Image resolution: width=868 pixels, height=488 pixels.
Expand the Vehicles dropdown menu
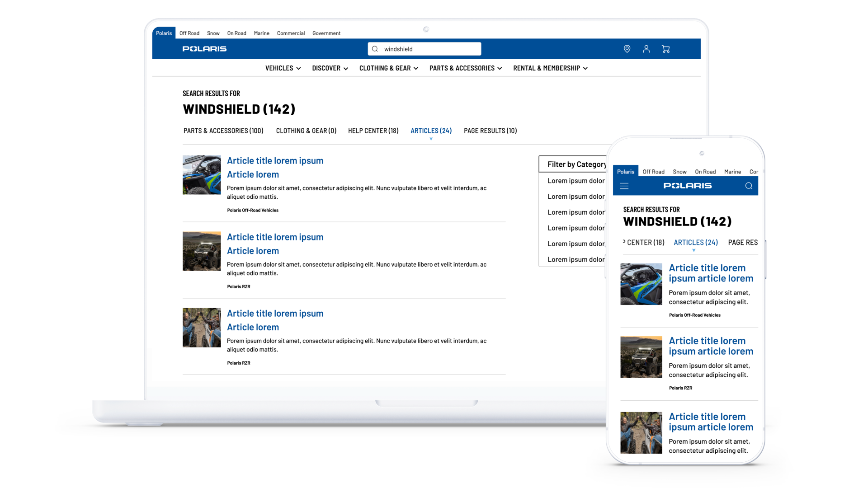pyautogui.click(x=283, y=68)
